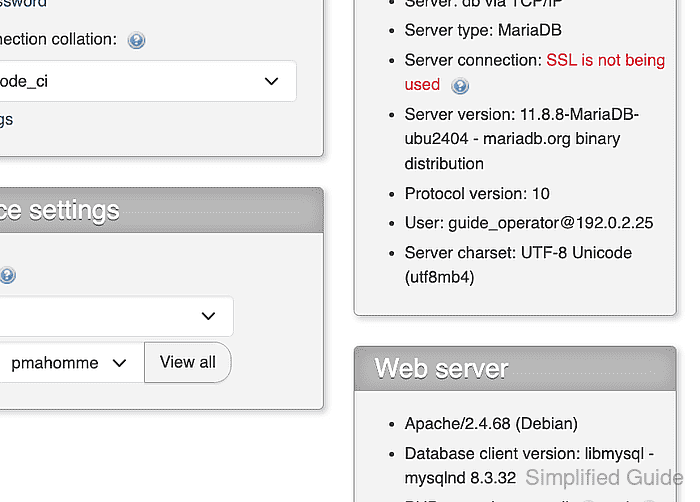This screenshot has height=502, width=700.
Task: Open help icon after SSL warning
Action: pyautogui.click(x=460, y=86)
